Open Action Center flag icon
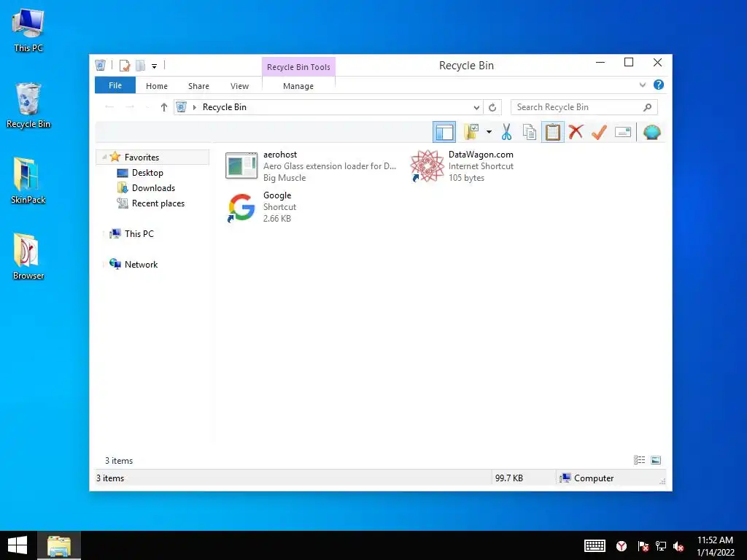Image resolution: width=747 pixels, height=560 pixels. coord(643,546)
